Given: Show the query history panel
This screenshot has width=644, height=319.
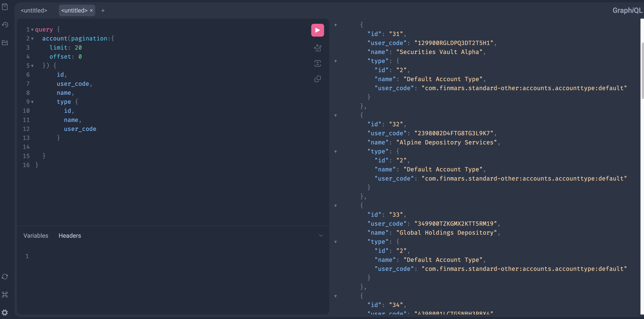Looking at the screenshot, I should [x=5, y=25].
